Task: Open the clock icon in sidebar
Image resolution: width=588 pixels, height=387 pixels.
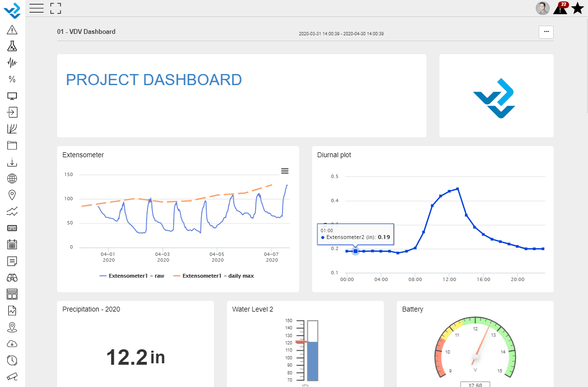Action: pyautogui.click(x=12, y=360)
